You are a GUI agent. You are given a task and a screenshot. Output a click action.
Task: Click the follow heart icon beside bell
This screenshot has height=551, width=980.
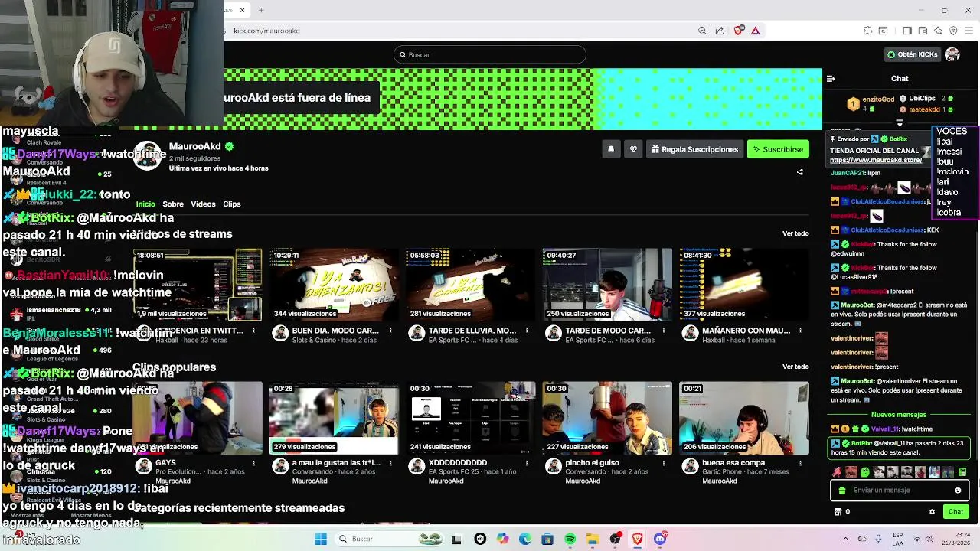pyautogui.click(x=633, y=149)
